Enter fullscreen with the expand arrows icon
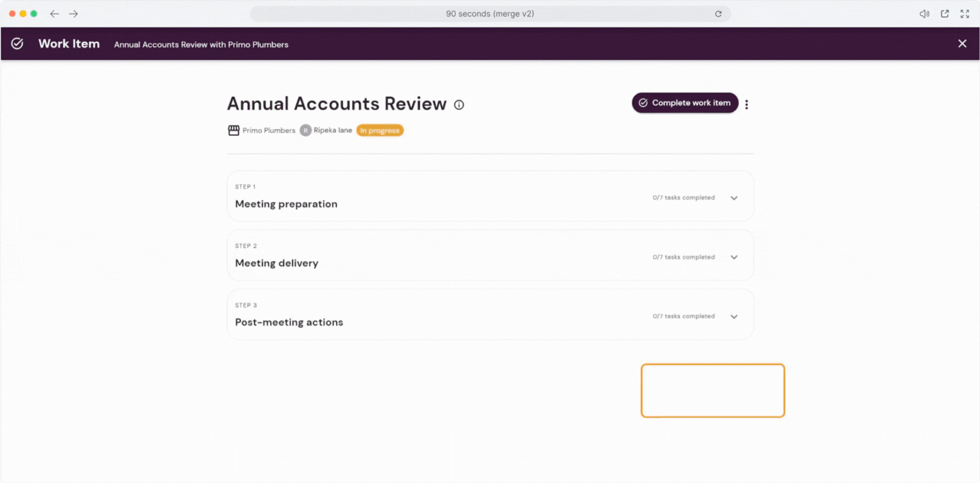Image resolution: width=980 pixels, height=483 pixels. pyautogui.click(x=965, y=14)
